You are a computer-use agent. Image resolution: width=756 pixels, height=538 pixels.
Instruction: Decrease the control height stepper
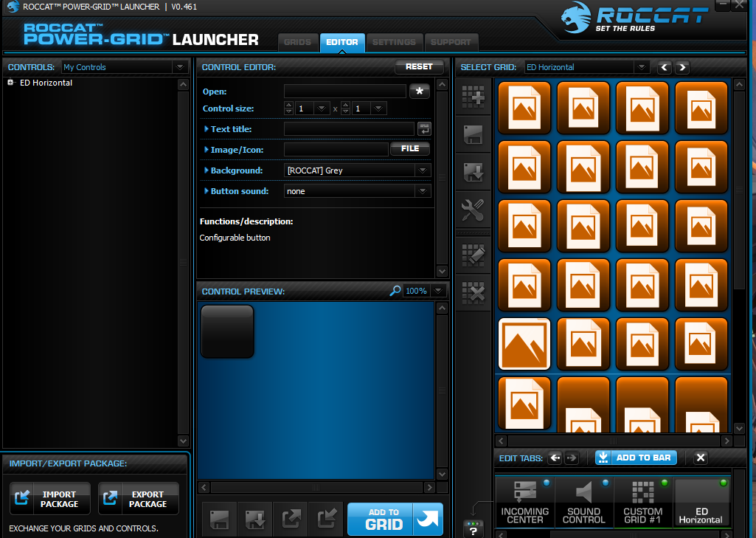point(345,111)
